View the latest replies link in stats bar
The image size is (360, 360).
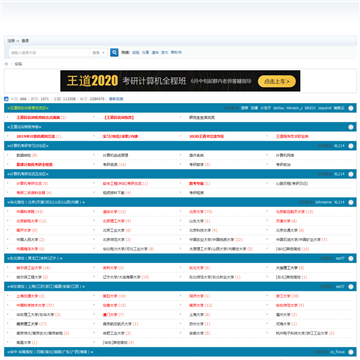click(x=116, y=99)
